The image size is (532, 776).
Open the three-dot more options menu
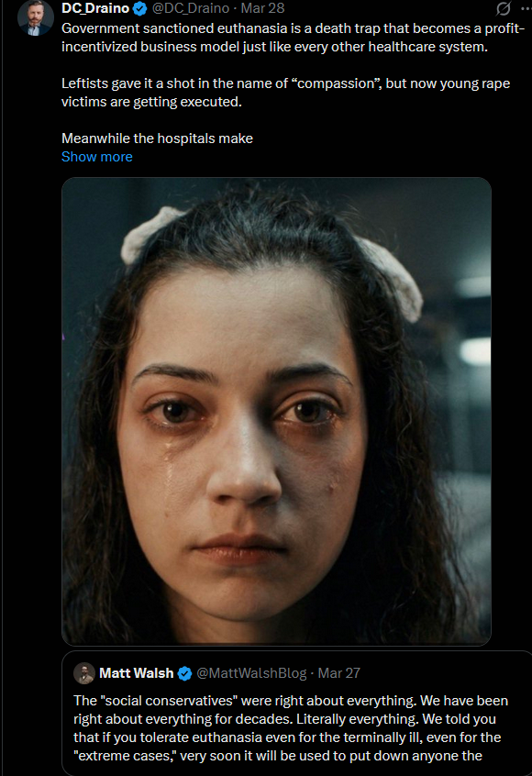(526, 8)
